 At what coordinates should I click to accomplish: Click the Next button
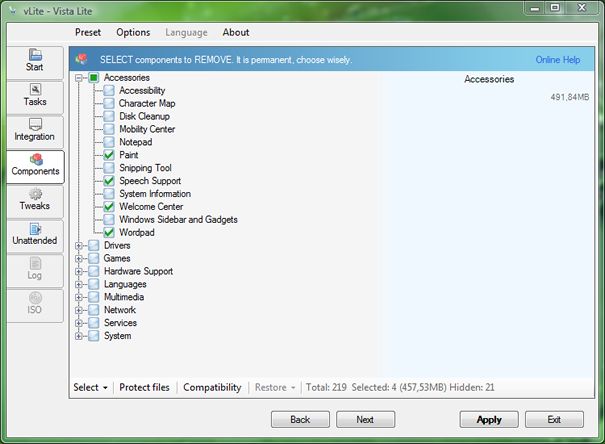(x=365, y=419)
